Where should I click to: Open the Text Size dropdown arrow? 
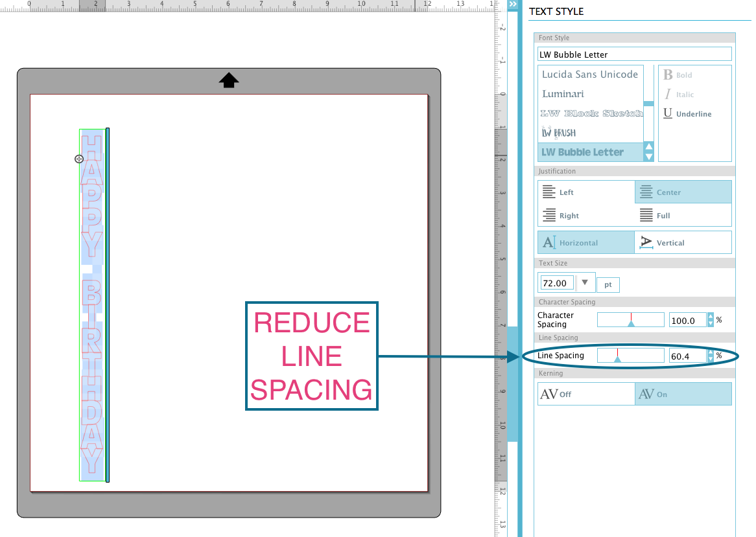coord(585,282)
